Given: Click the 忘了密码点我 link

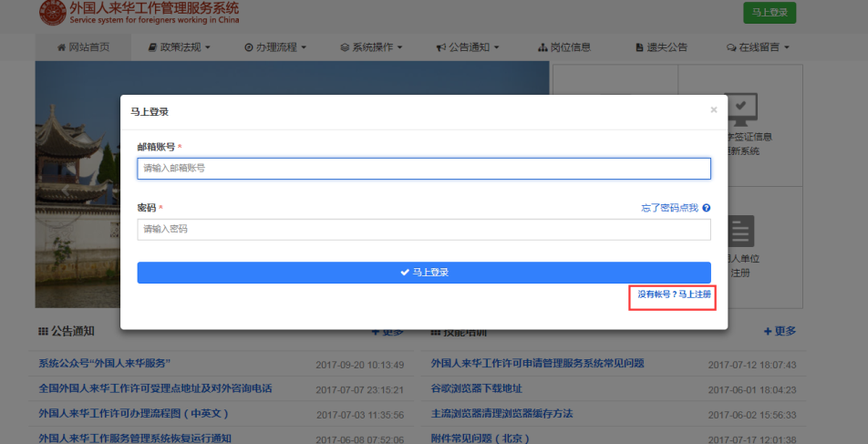Looking at the screenshot, I should [669, 209].
